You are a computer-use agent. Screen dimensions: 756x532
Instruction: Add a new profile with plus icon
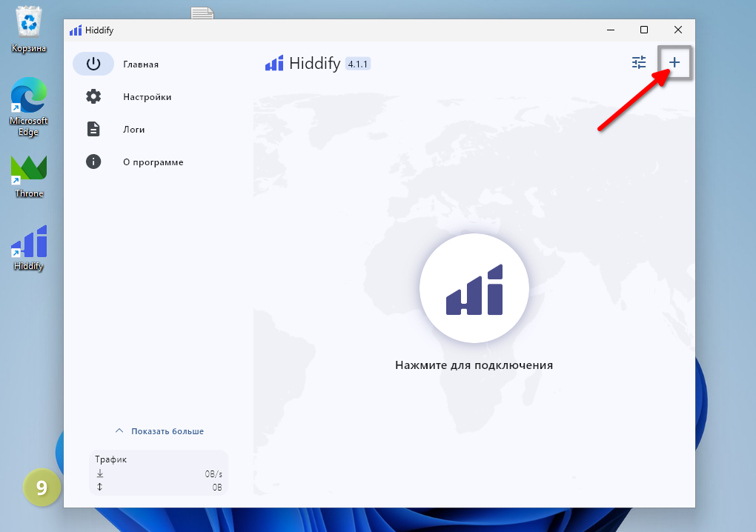(674, 62)
